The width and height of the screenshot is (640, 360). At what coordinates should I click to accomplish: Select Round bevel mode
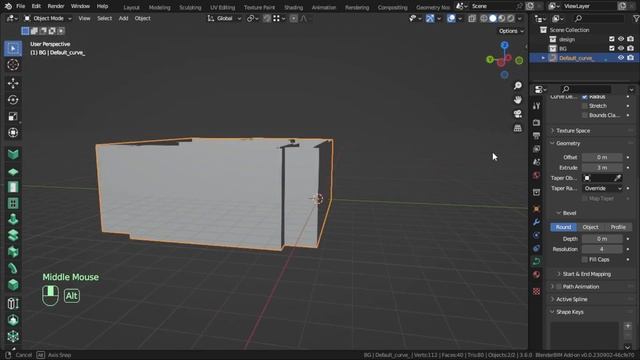point(563,227)
